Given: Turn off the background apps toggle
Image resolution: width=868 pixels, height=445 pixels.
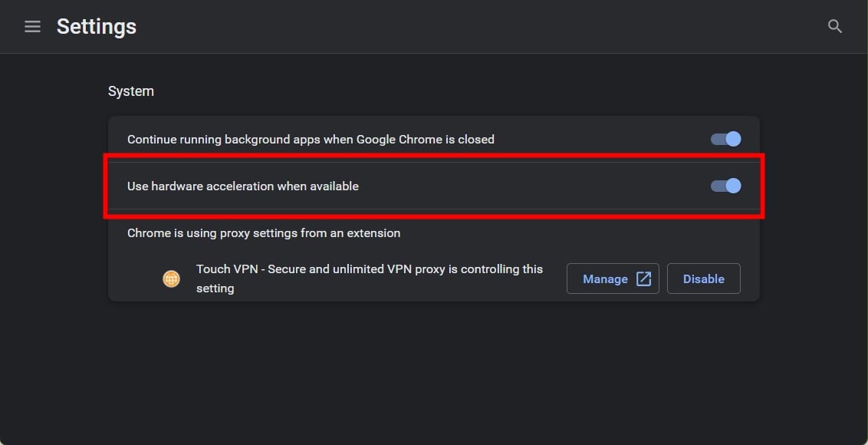Looking at the screenshot, I should pos(725,139).
